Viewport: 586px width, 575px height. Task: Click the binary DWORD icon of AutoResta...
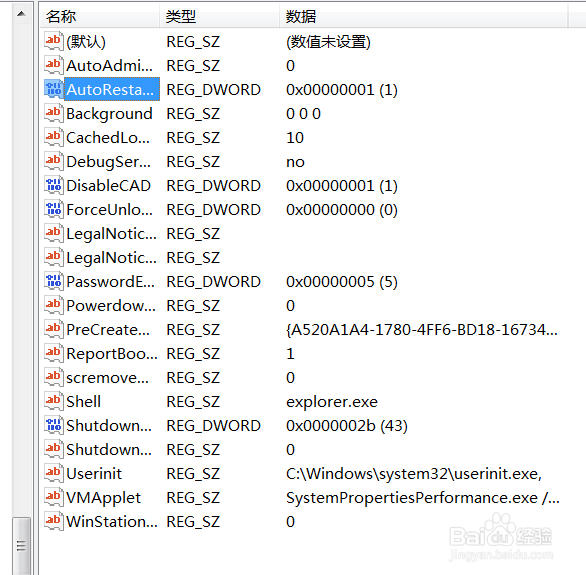53,89
